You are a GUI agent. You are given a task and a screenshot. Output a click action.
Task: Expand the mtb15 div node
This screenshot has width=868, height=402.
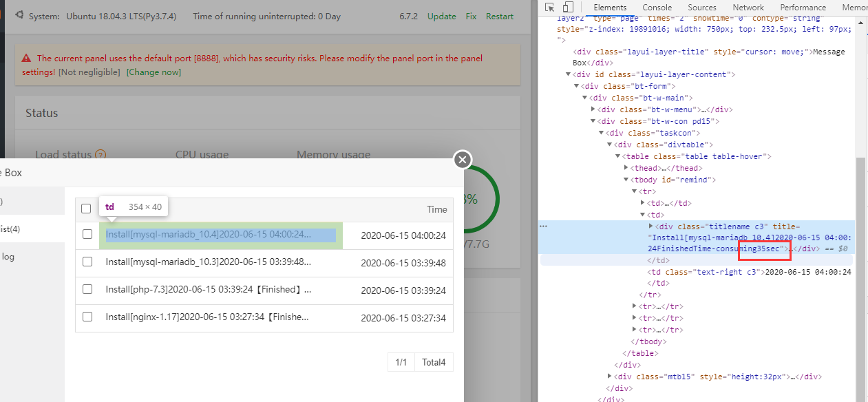click(x=610, y=377)
